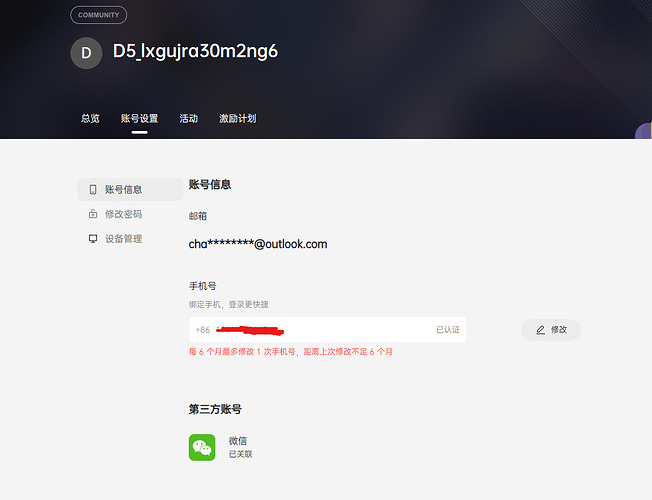The height and width of the screenshot is (500, 652).
Task: Select the 账号设置 tab
Action: tap(139, 119)
